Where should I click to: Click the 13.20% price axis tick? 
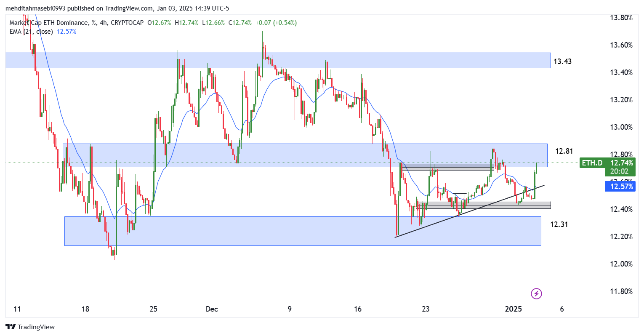621,100
